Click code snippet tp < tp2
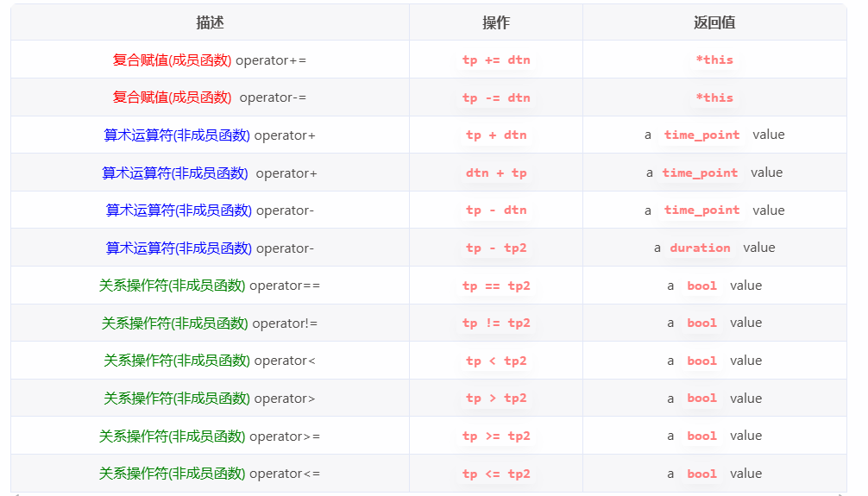Image resolution: width=868 pixels, height=496 pixels. [x=496, y=361]
